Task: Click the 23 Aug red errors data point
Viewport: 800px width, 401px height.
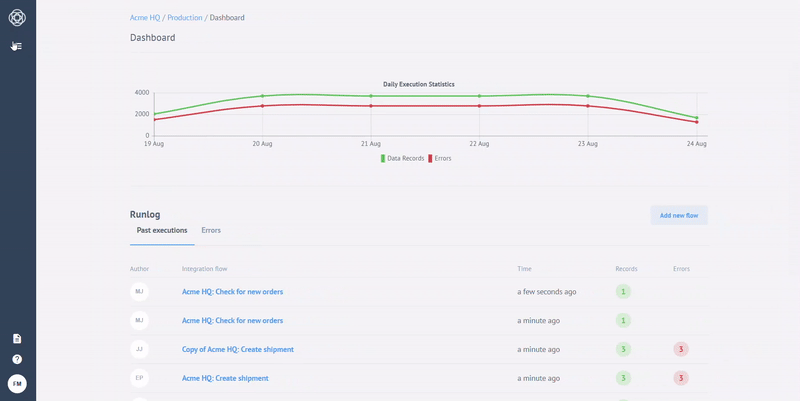Action: 588,106
